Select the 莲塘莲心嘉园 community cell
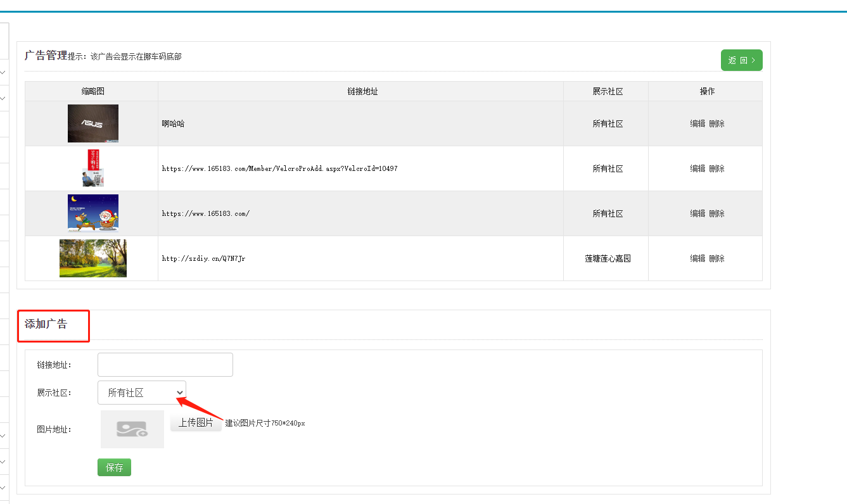 (x=608, y=258)
